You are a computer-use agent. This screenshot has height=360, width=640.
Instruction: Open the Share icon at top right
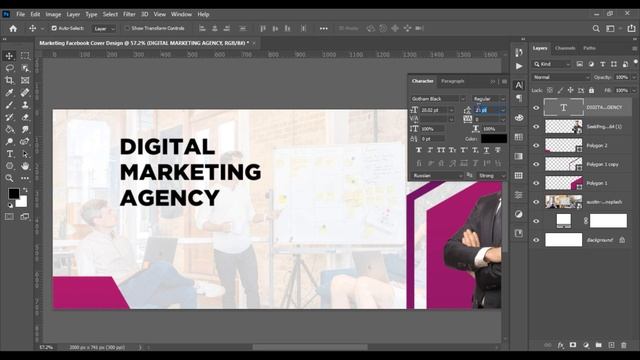631,28
